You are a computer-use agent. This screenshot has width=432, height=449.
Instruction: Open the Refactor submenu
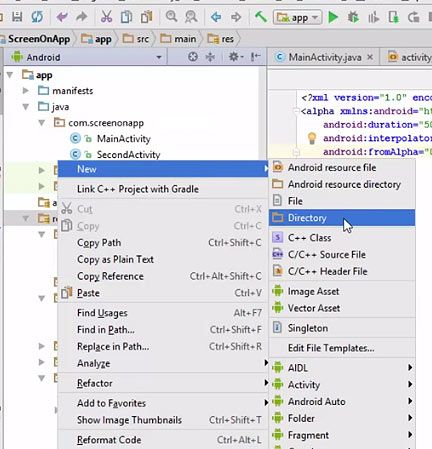click(163, 383)
